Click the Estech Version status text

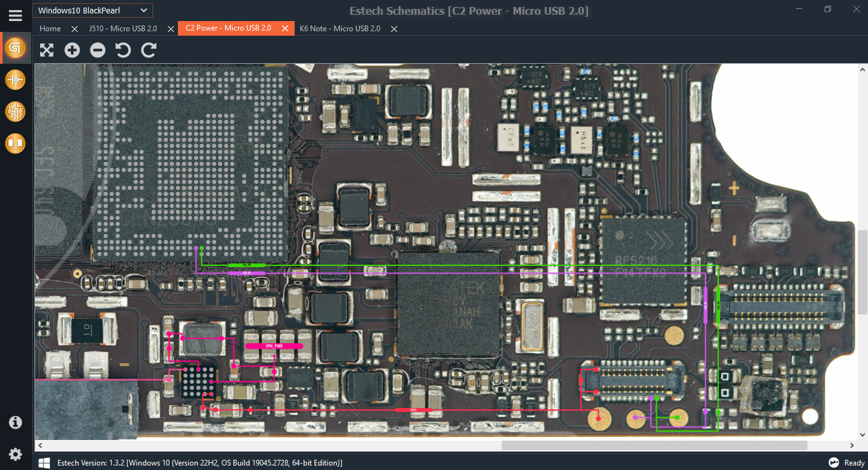click(x=200, y=463)
